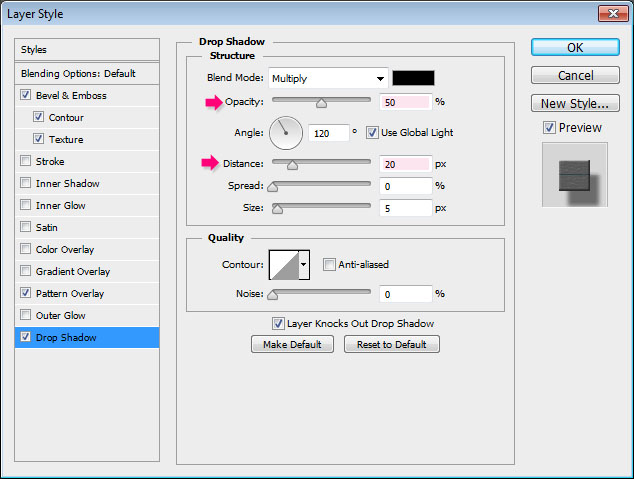Enable the Stroke effect checkbox
The image size is (634, 479).
coord(25,161)
